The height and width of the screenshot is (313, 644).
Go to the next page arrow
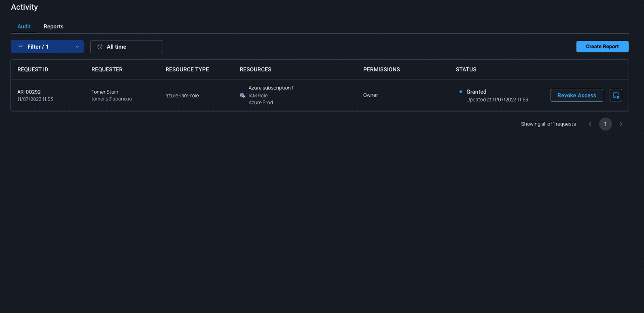coord(621,124)
